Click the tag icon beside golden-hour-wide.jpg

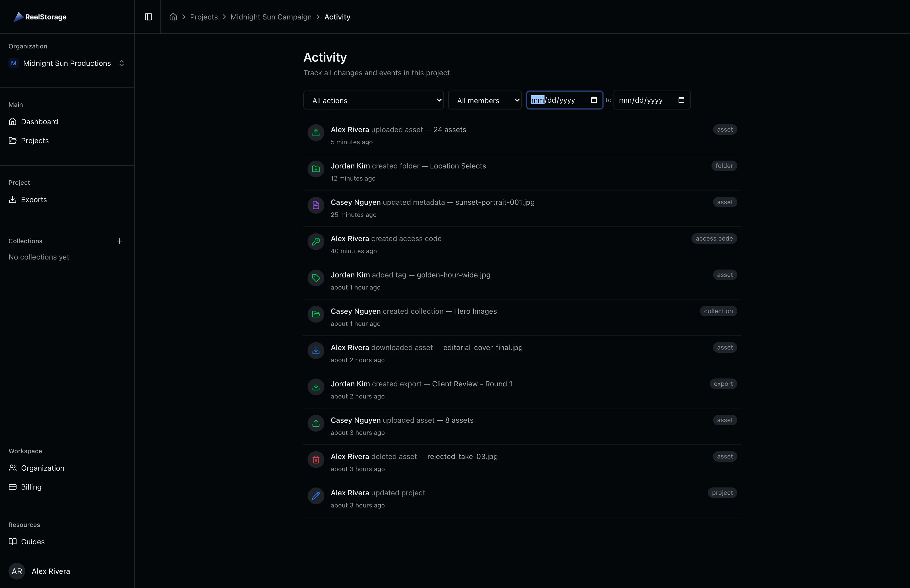click(x=315, y=278)
